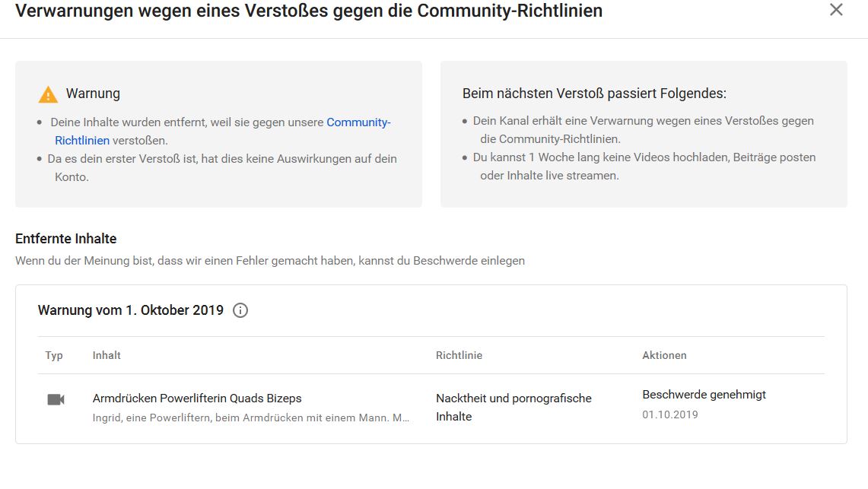Close the Community-Richtlinien warnings dialog

[x=836, y=10]
